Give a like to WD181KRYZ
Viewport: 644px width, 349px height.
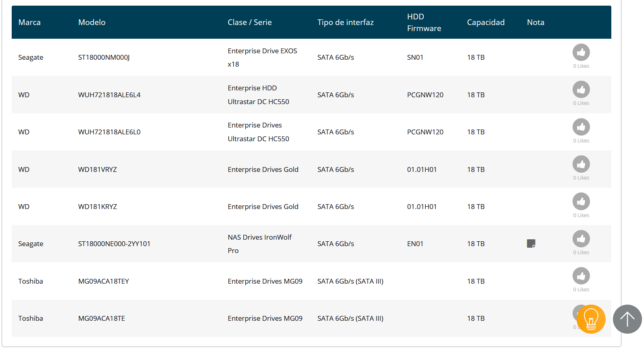point(581,201)
